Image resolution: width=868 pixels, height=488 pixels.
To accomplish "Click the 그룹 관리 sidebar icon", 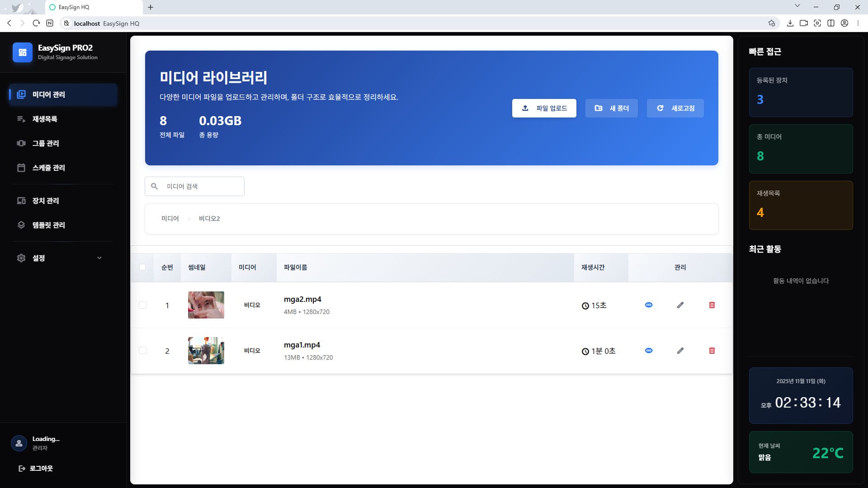I will pos(21,143).
